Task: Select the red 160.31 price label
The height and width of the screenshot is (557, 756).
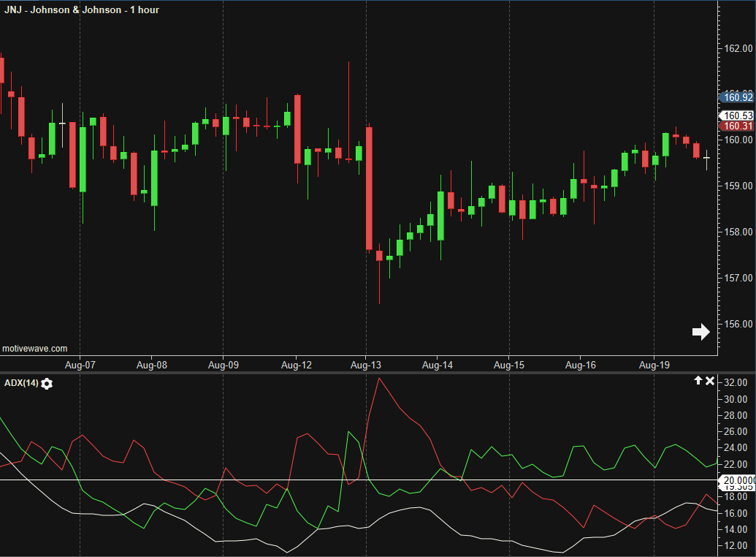Action: point(736,126)
